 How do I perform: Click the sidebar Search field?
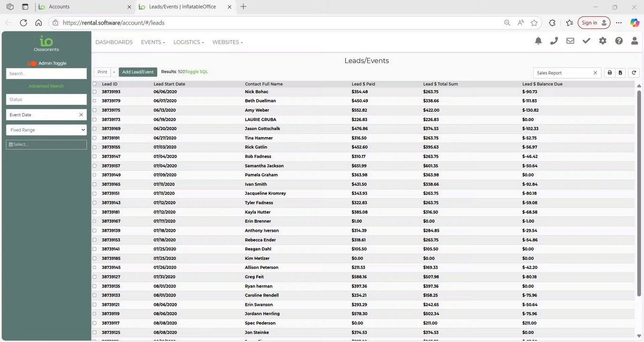pos(47,74)
